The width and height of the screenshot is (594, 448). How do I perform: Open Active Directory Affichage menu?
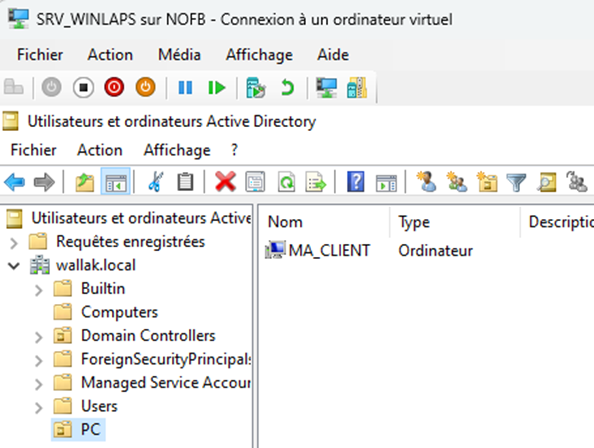(x=177, y=150)
